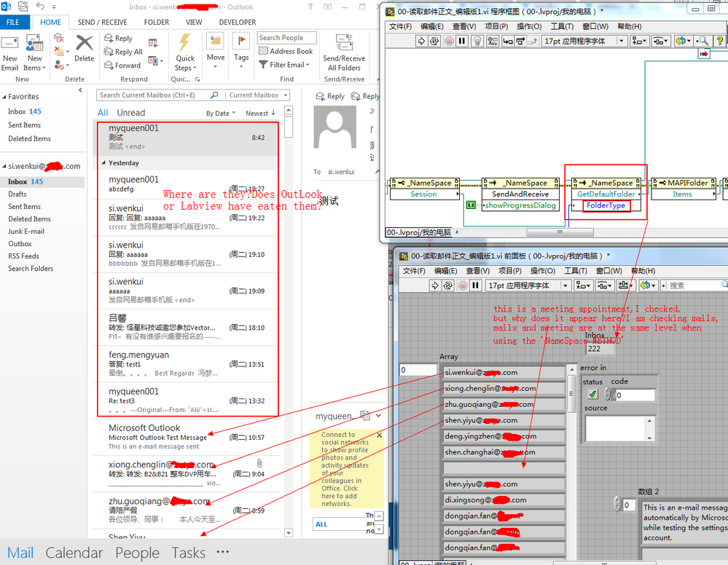Open the FILE tab in Outlook
The height and width of the screenshot is (565, 728).
tap(13, 23)
